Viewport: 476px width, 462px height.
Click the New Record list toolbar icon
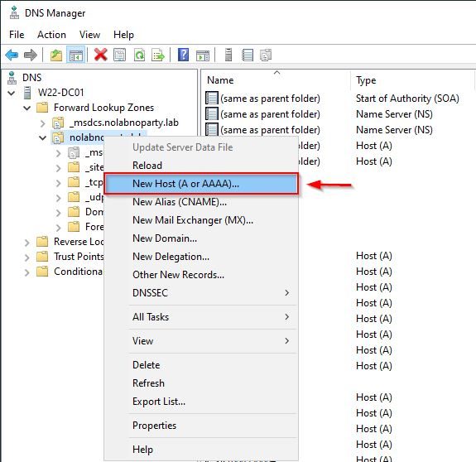(248, 55)
